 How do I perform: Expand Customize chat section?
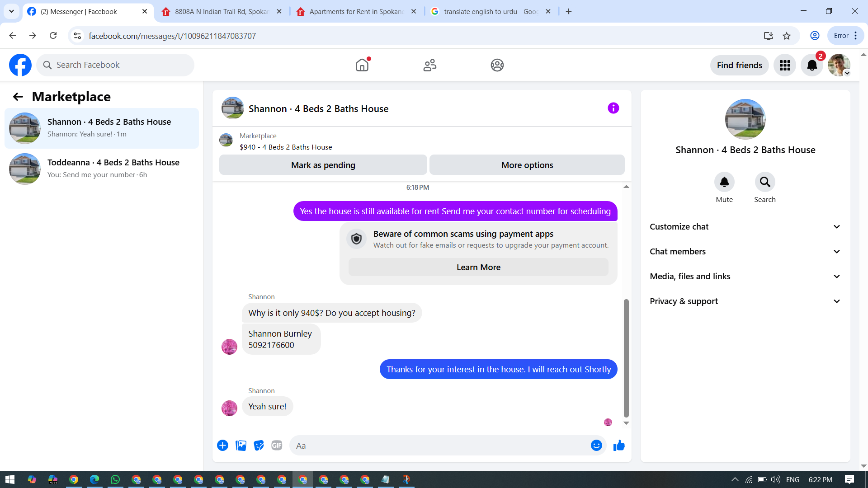(745, 227)
